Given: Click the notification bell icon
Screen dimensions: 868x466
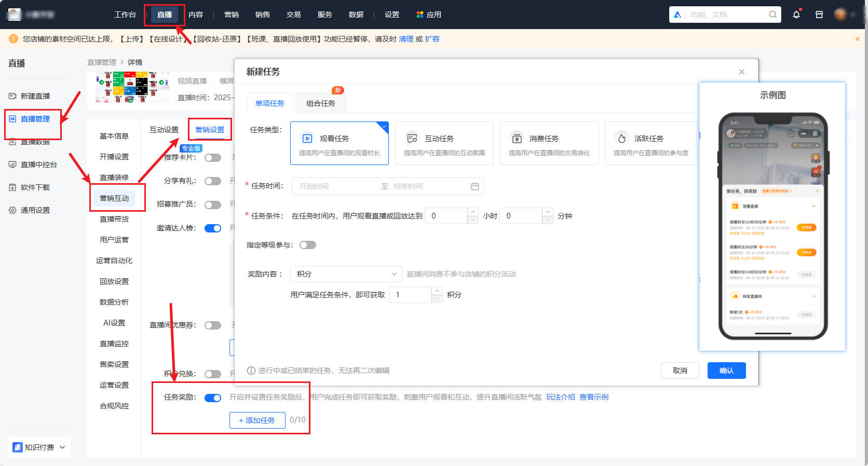Looking at the screenshot, I should (x=796, y=15).
